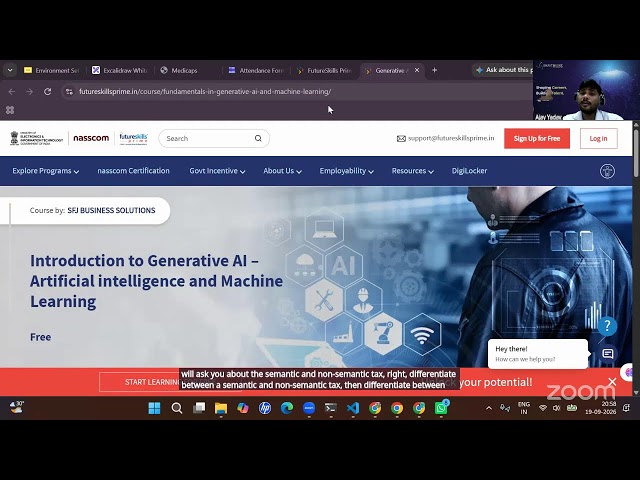Open Microsoft Edge from taskbar
The image size is (640, 480).
click(287, 408)
